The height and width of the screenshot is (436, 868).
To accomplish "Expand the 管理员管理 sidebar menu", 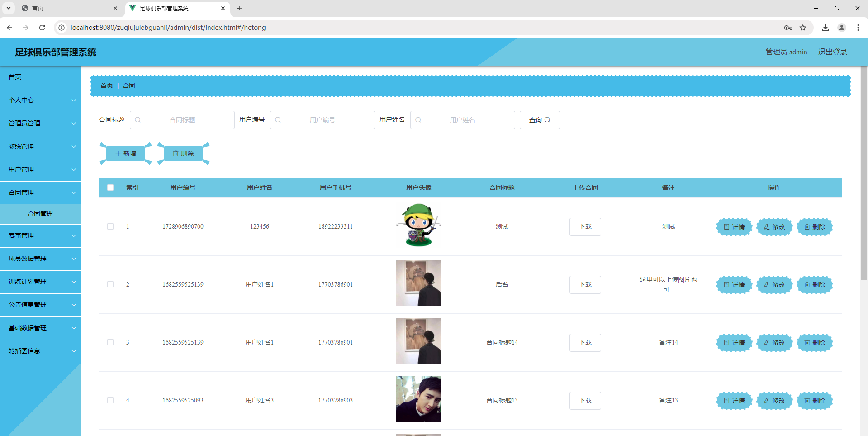I will click(40, 123).
